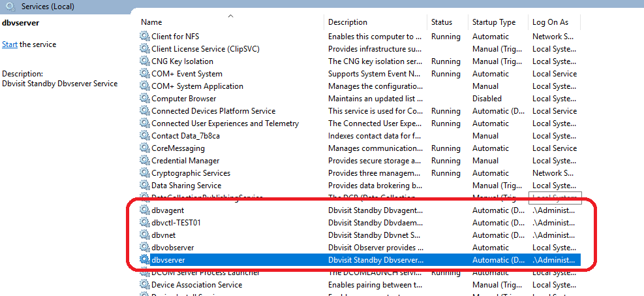Click the dbvobserver service name
The height and width of the screenshot is (296, 644).
point(172,248)
